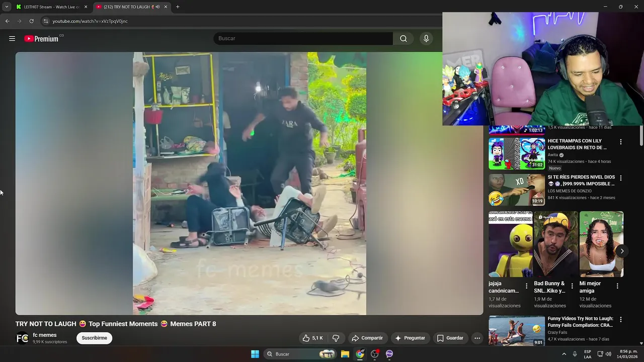644x362 pixels.
Task: Open options for Mi mejor amiga short
Action: 617,286
